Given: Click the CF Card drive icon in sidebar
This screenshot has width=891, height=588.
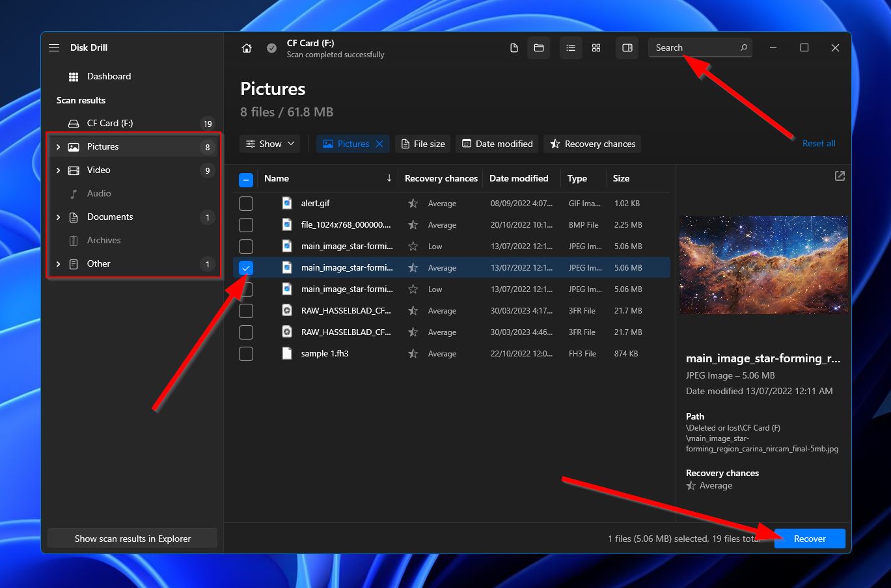Looking at the screenshot, I should [x=74, y=124].
